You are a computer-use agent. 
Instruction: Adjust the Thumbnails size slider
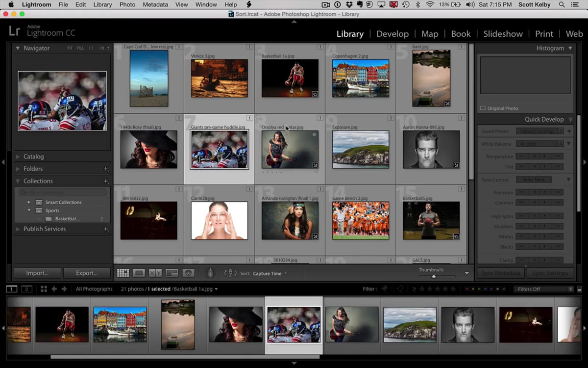click(434, 276)
